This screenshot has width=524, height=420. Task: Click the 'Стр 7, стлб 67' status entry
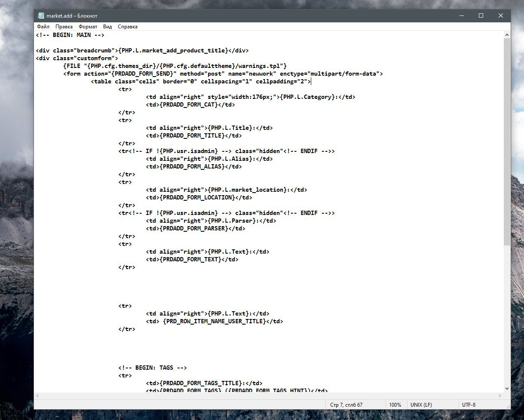click(x=346, y=405)
